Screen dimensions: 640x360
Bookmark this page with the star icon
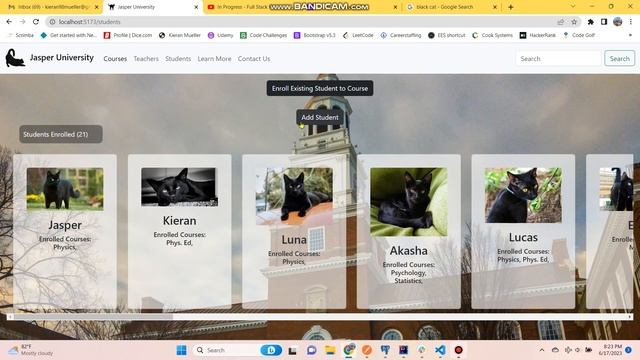pyautogui.click(x=574, y=22)
